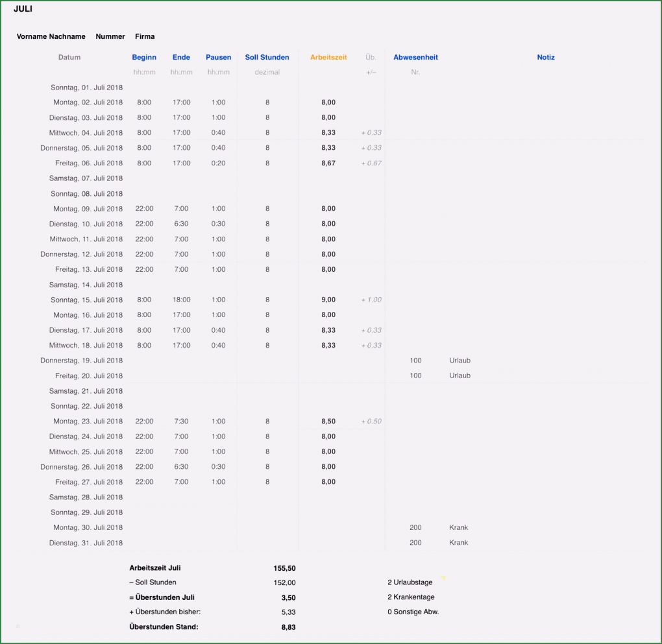This screenshot has height=644, width=662.
Task: Click the Vorname Nachname field
Action: 51,36
